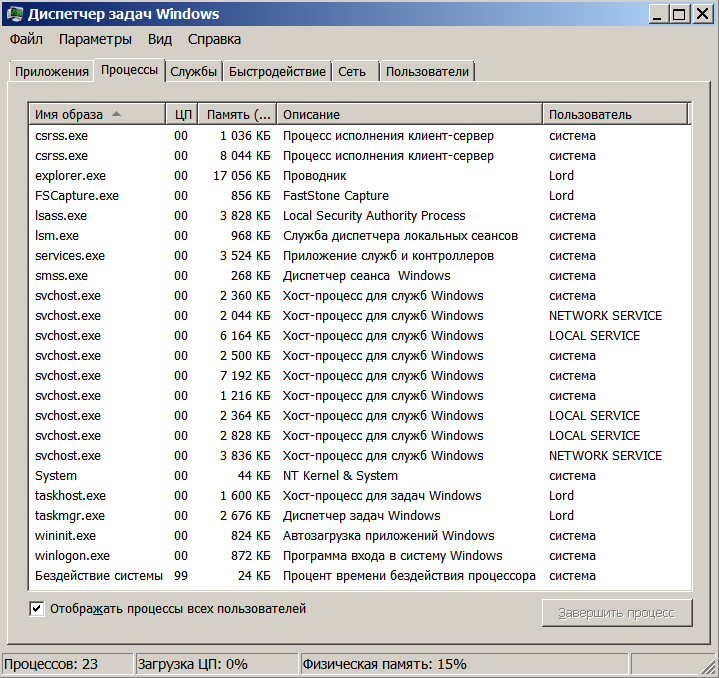Maximize the Task Manager window
This screenshot has height=678, width=719.
679,14
